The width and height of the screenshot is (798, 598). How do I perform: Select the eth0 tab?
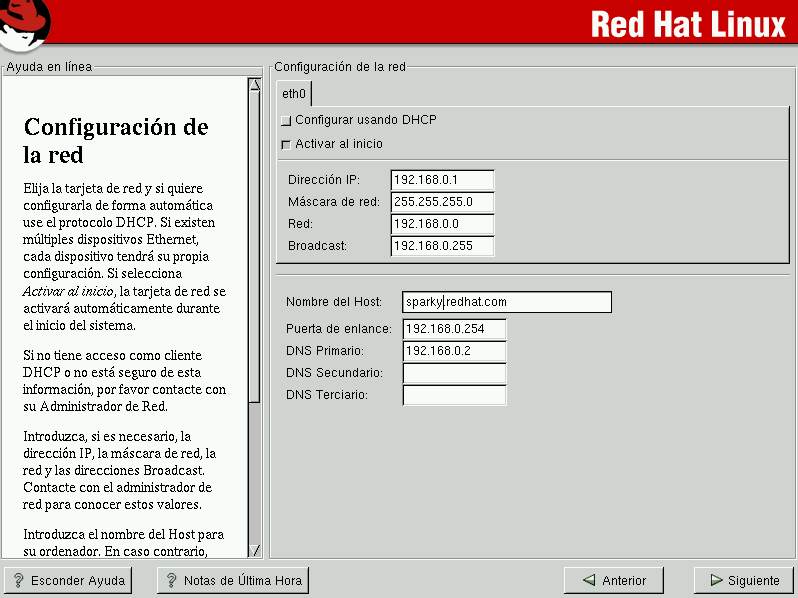pos(294,94)
